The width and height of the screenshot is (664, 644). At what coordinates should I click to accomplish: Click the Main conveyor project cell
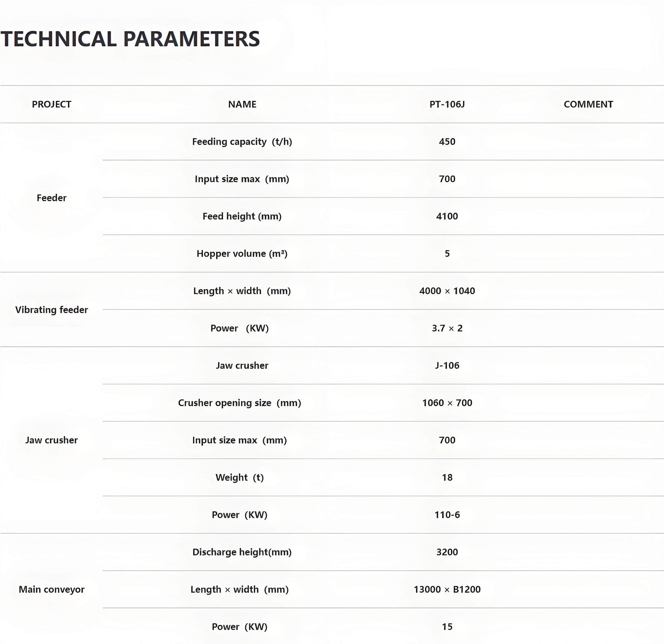(51, 589)
